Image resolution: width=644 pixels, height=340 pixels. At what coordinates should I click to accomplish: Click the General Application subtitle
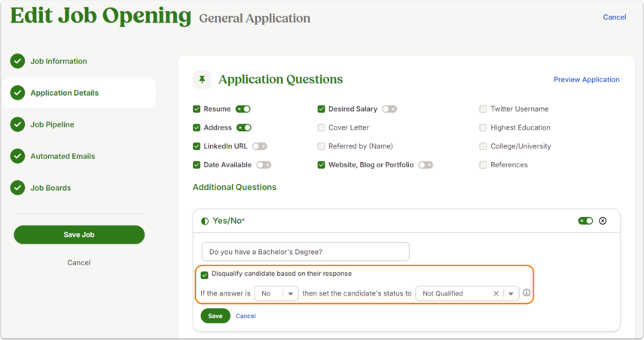255,19
